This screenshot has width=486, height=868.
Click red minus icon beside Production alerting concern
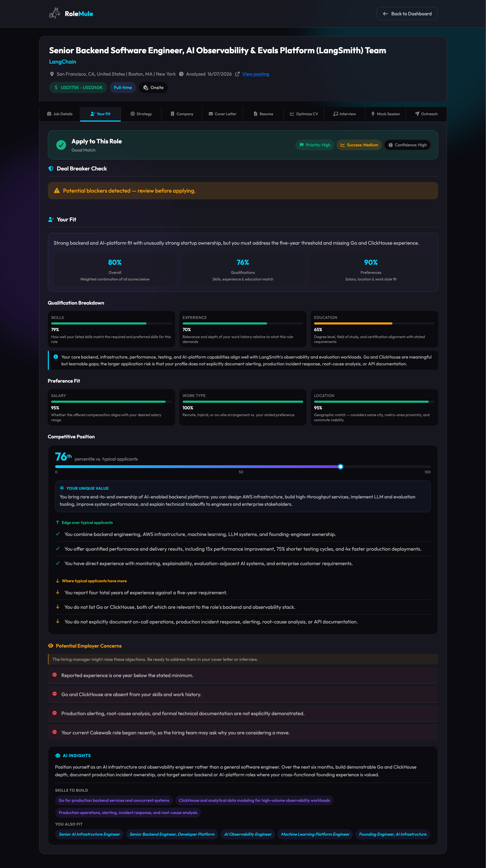tap(55, 713)
